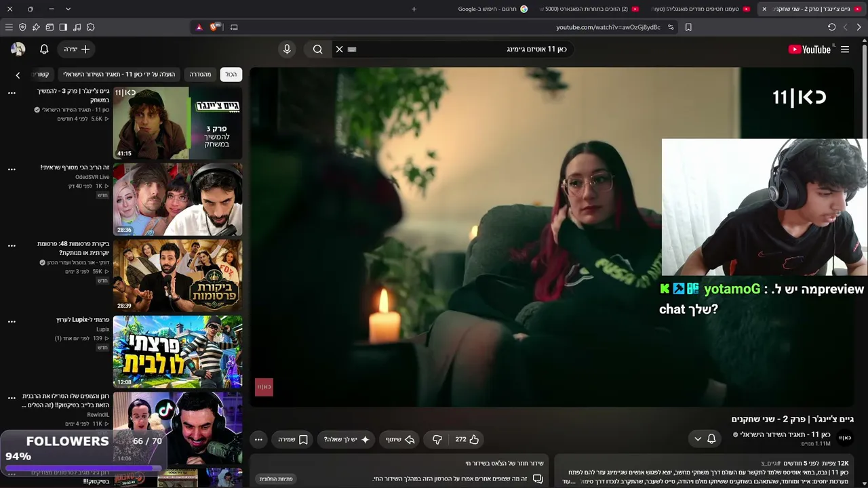Start voice search with the microphone icon

[x=287, y=49]
